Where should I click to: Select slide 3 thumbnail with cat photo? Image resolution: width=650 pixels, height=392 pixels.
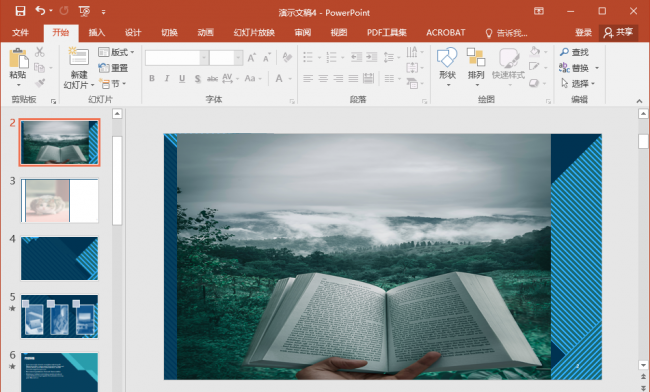click(60, 201)
